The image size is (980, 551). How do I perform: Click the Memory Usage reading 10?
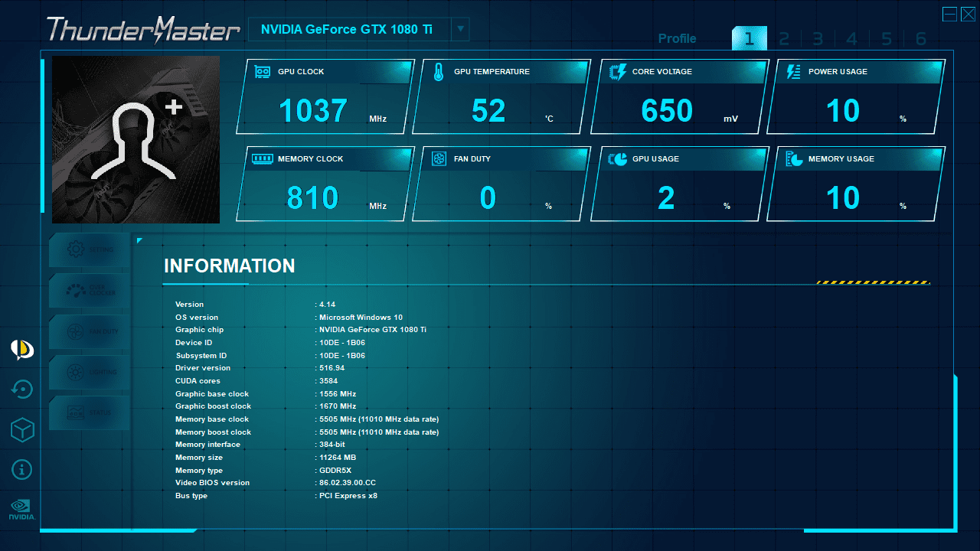[843, 198]
